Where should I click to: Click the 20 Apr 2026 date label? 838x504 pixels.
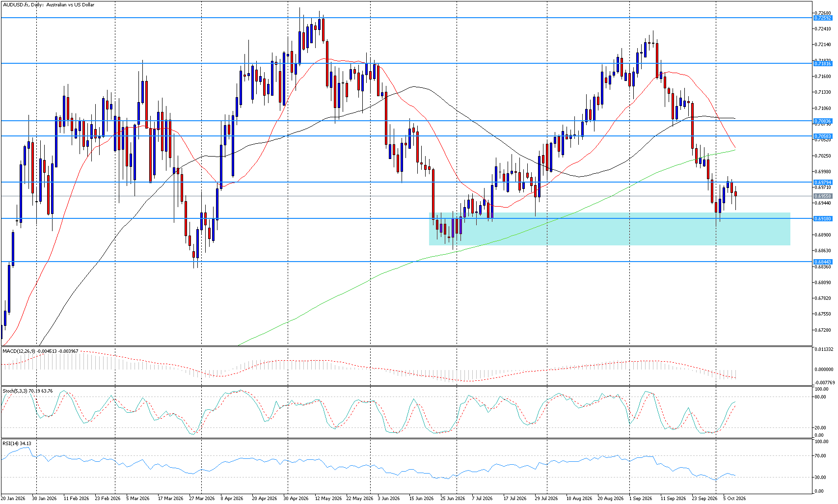point(265,499)
